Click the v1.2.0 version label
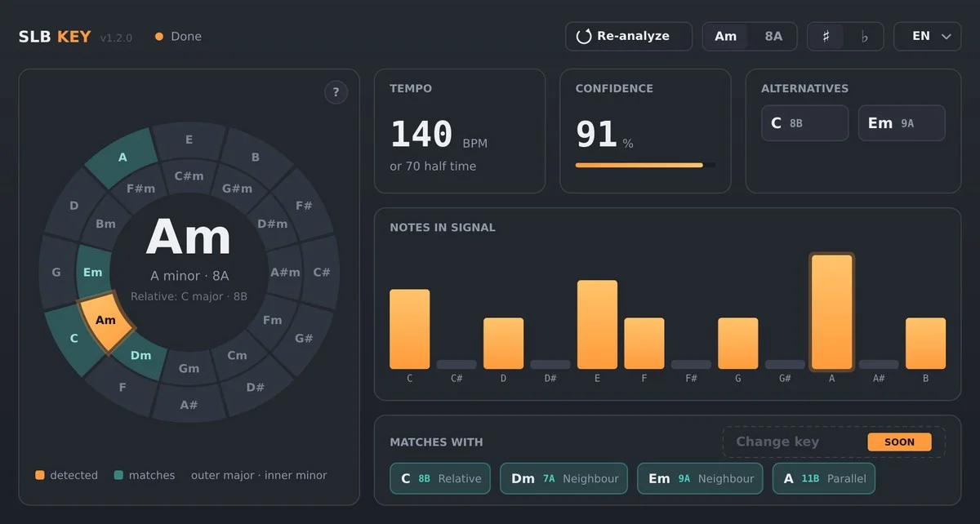 click(116, 38)
